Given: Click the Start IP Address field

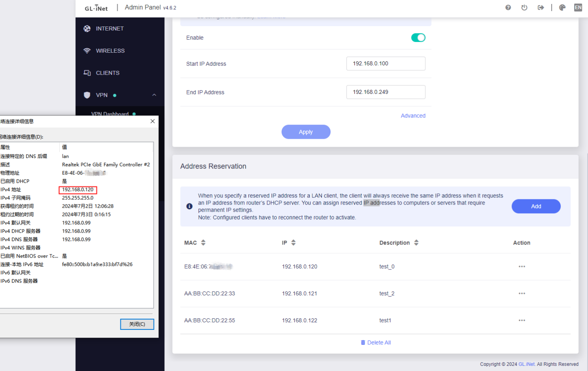Looking at the screenshot, I should pyautogui.click(x=386, y=64).
